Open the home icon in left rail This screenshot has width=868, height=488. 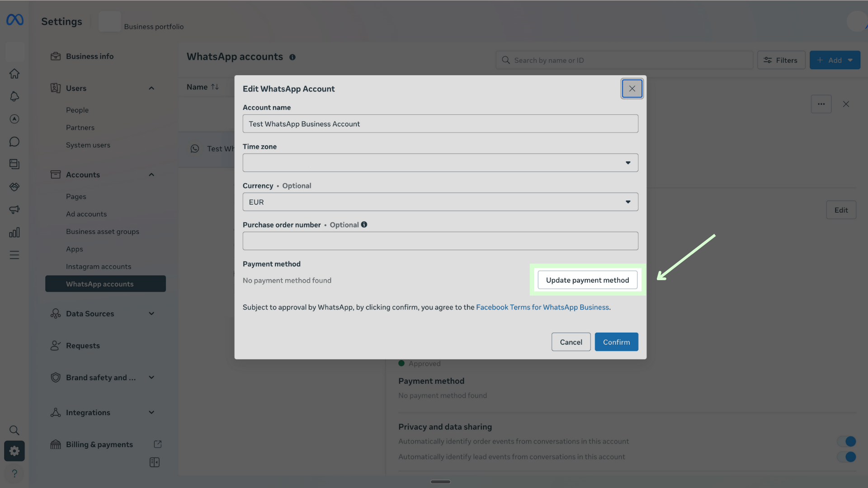tap(14, 74)
